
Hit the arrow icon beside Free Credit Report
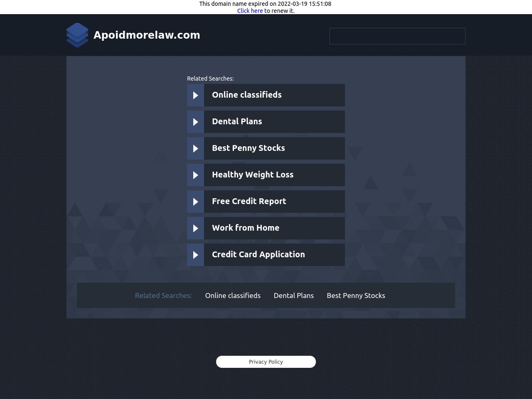point(195,202)
